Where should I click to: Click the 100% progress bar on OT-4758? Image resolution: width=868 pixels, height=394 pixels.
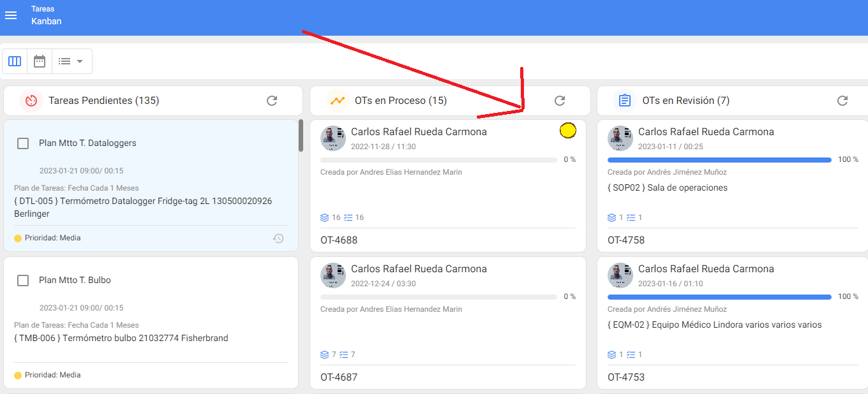719,160
